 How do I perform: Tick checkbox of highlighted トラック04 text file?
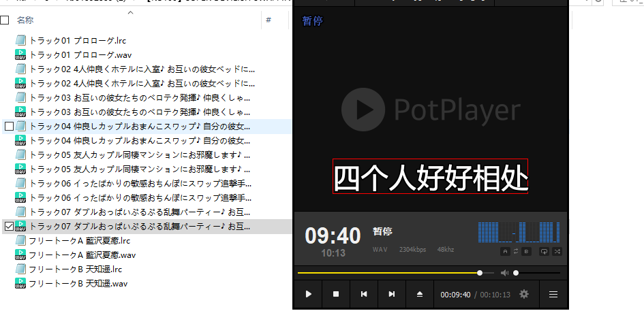[9, 127]
